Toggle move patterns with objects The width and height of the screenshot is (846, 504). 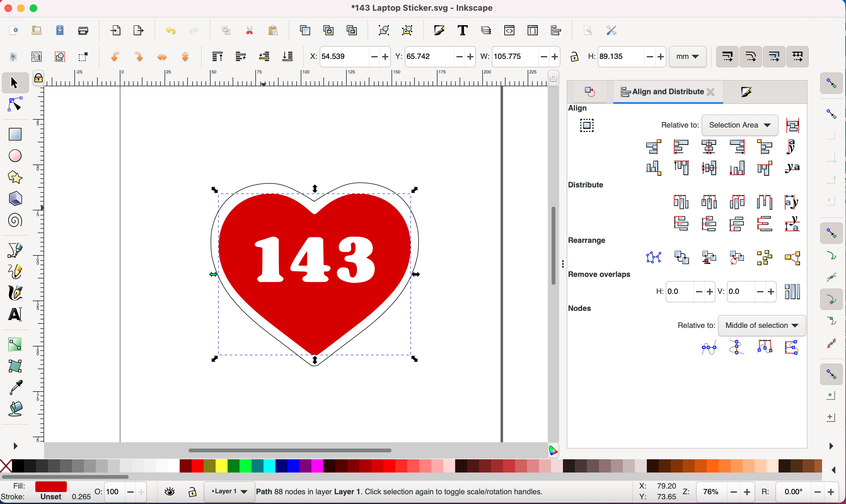click(797, 57)
